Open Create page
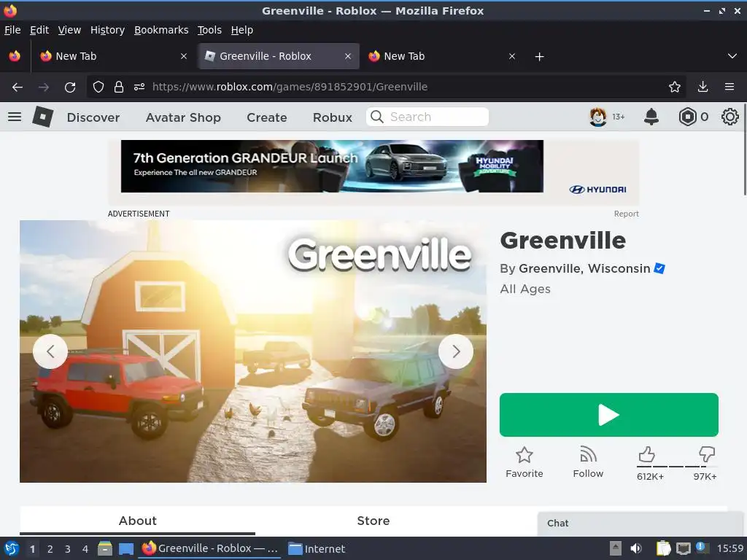The width and height of the screenshot is (747, 560). pos(267,117)
